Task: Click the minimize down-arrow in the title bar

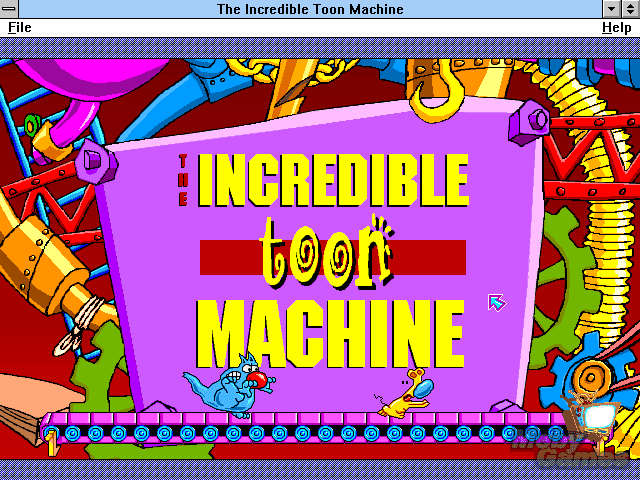Action: 611,9
